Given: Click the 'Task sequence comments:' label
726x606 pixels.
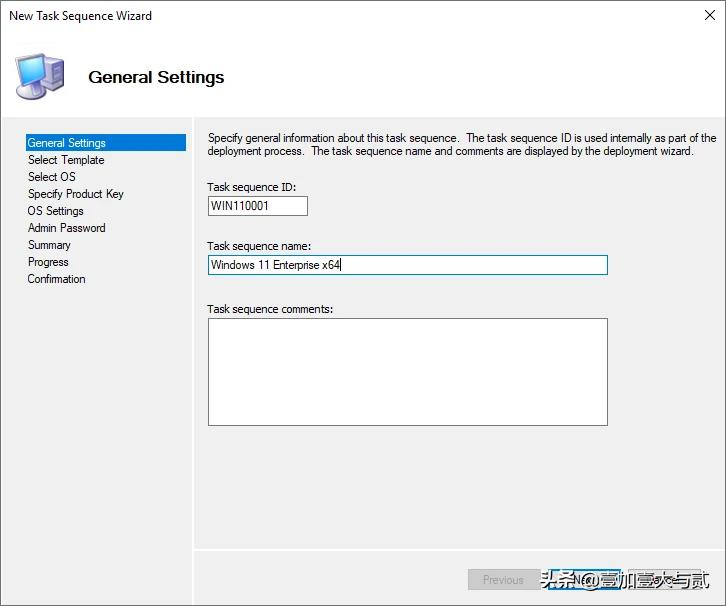Looking at the screenshot, I should [270, 309].
